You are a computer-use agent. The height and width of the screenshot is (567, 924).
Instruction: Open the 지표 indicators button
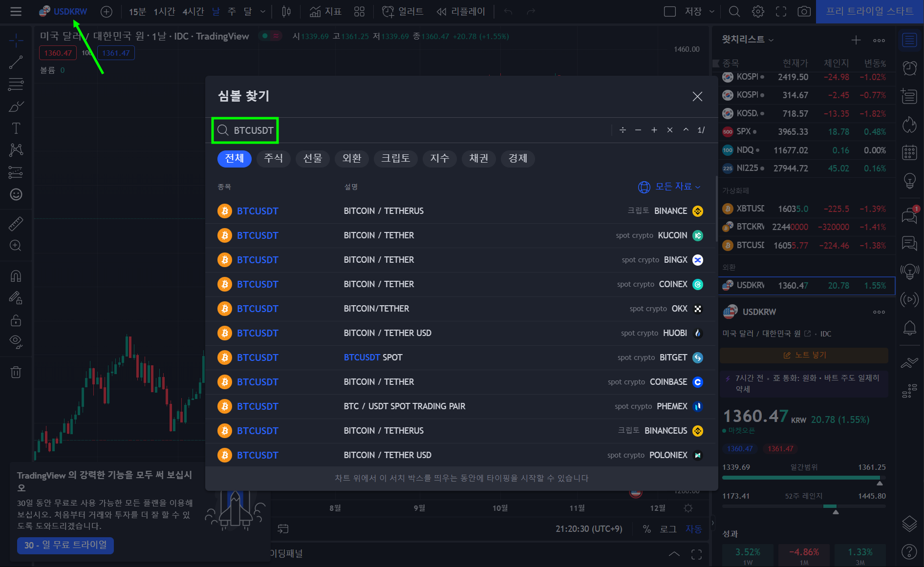click(325, 11)
